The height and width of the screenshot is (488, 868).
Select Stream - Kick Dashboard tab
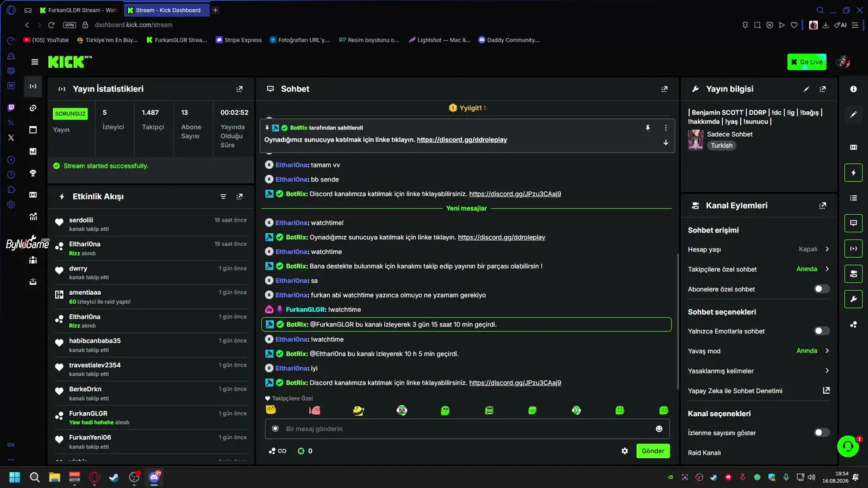tap(167, 10)
